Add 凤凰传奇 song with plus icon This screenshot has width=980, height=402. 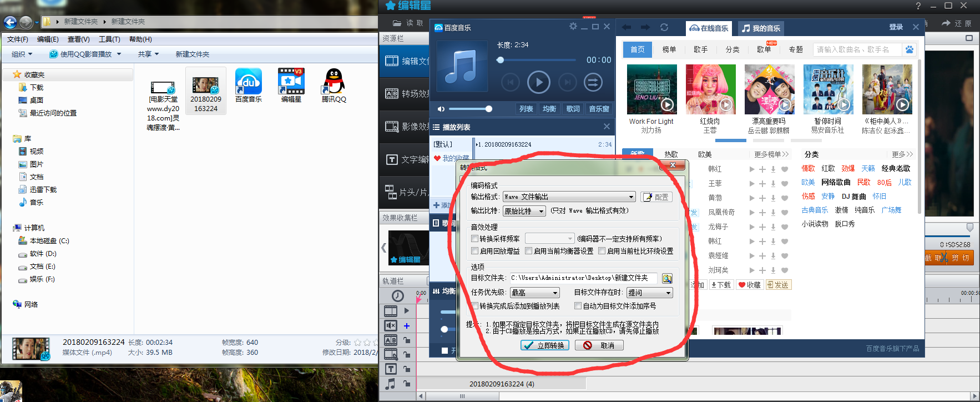pos(762,213)
